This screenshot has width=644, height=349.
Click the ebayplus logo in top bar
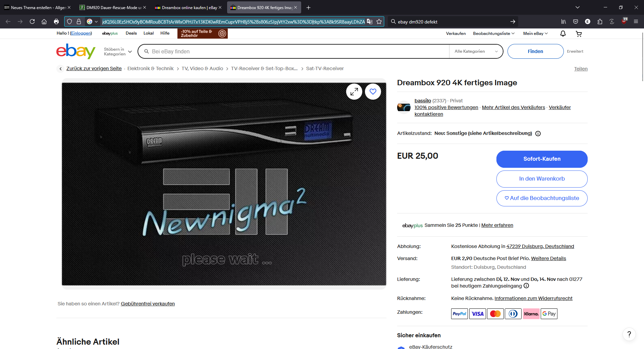click(110, 33)
